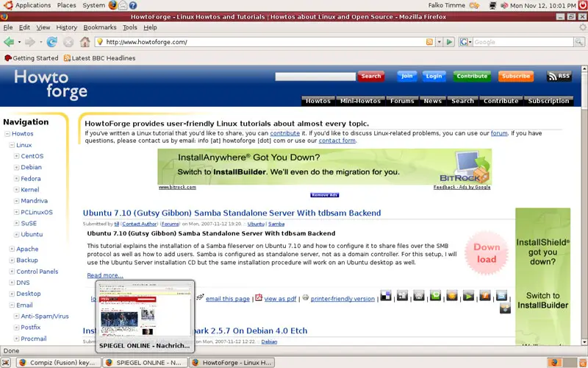Reload the page with the blue Reload icon

pos(51,42)
